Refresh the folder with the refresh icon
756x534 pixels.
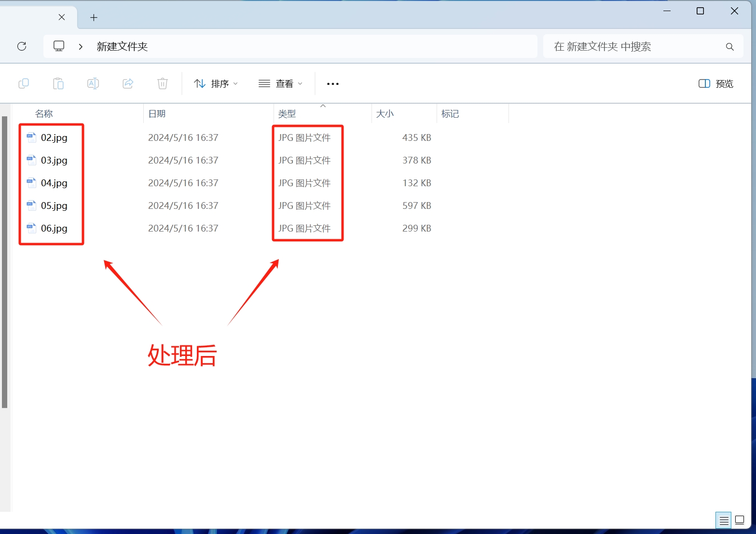tap(22, 46)
